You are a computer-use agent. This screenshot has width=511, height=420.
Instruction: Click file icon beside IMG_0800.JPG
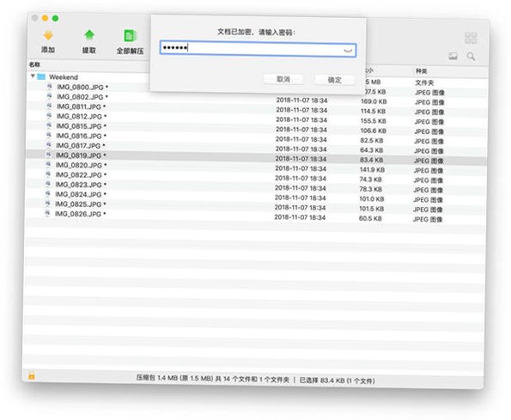tap(50, 87)
